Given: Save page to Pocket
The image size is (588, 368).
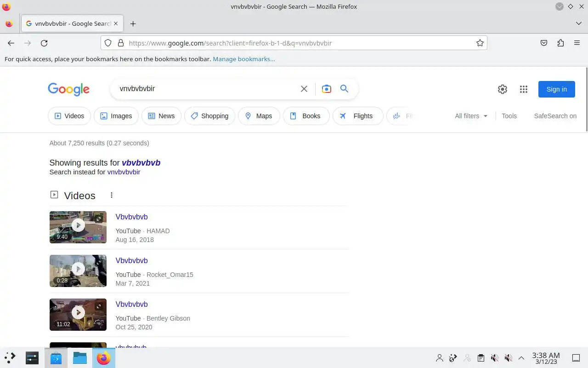Looking at the screenshot, I should pyautogui.click(x=544, y=43).
